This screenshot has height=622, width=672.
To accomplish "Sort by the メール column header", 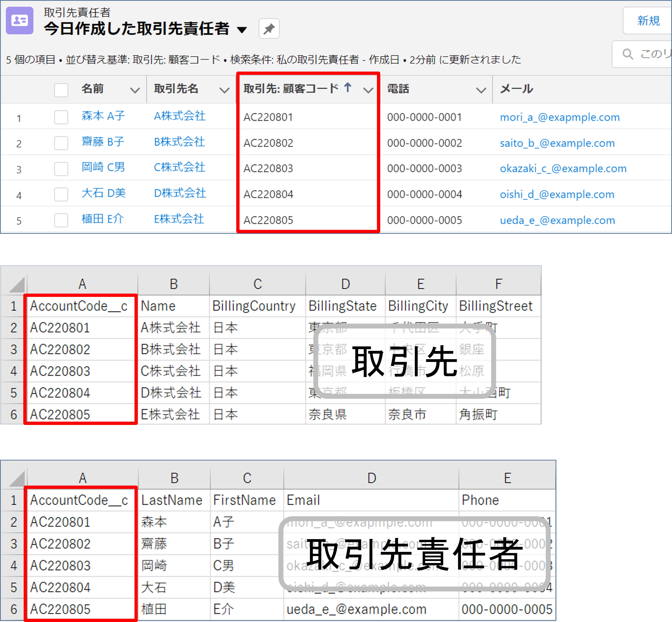I will (x=516, y=89).
